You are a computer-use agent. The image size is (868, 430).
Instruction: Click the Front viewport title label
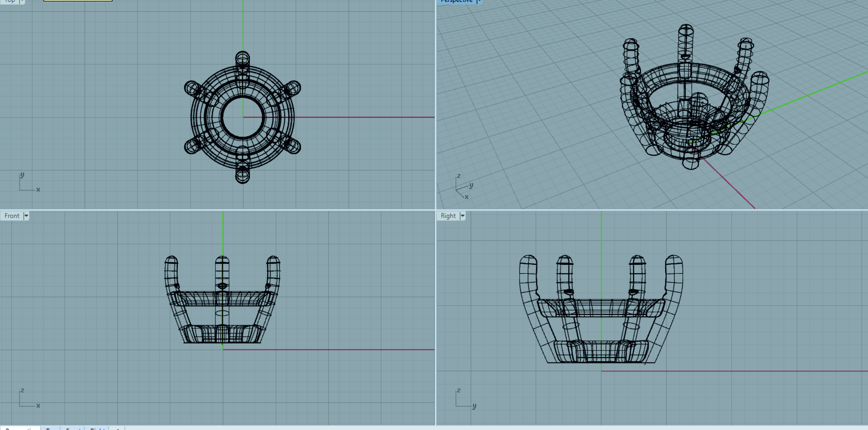point(12,216)
